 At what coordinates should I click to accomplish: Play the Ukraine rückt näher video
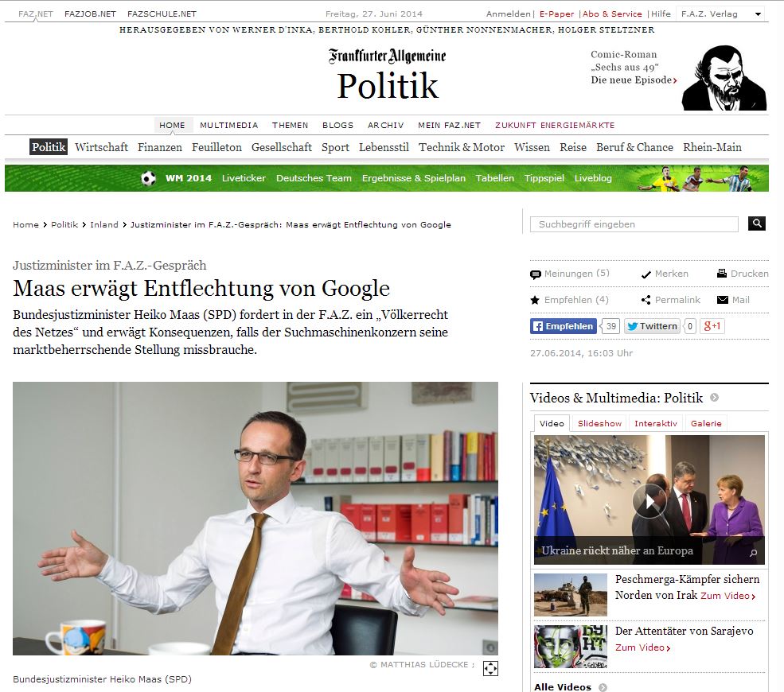point(649,500)
